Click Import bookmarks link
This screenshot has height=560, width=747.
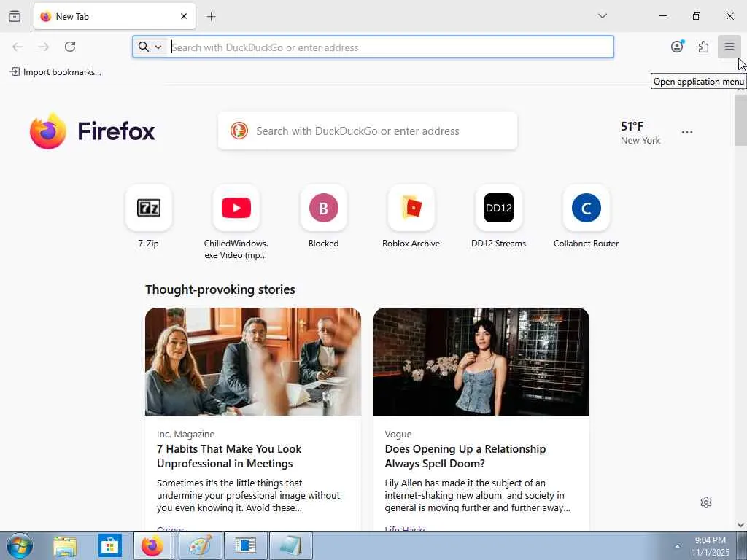[x=55, y=72]
